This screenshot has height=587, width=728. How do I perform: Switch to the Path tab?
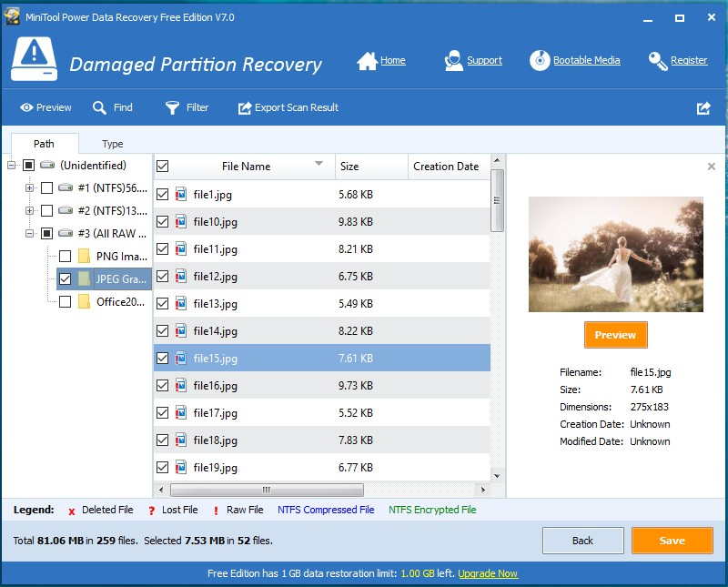[44, 144]
